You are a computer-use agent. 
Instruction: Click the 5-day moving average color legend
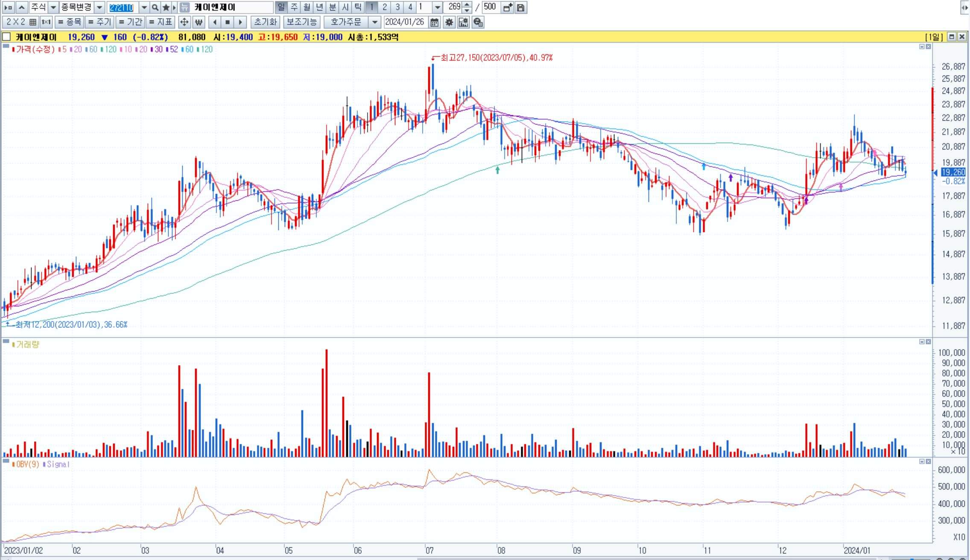coord(62,50)
